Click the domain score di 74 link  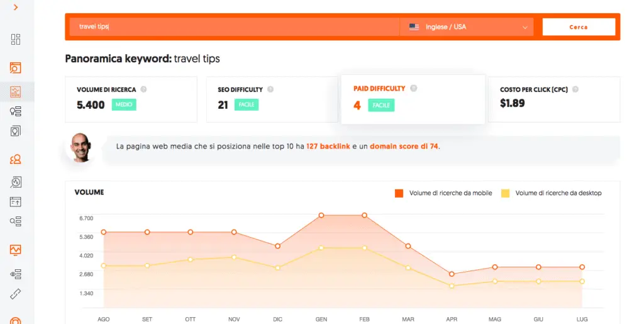[x=404, y=146]
